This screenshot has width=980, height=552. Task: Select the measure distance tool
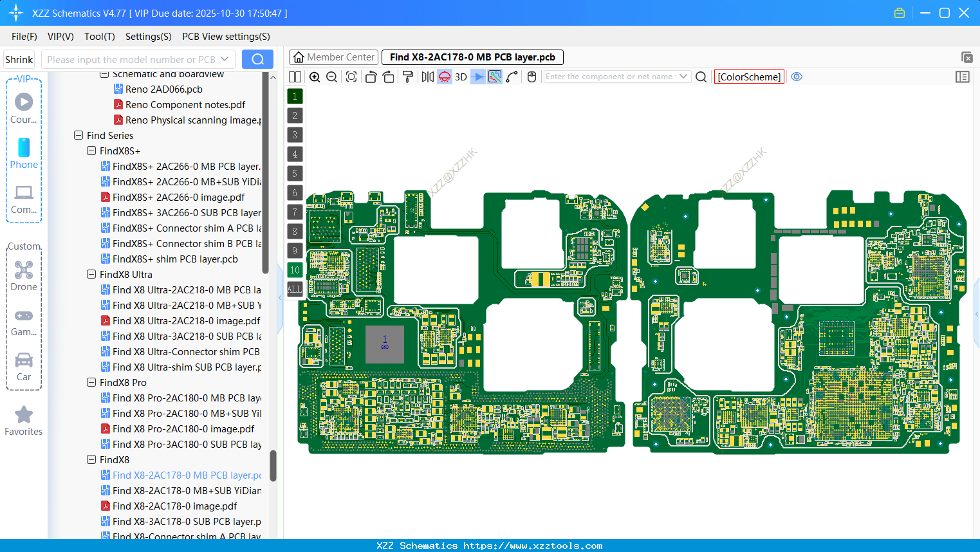point(510,77)
